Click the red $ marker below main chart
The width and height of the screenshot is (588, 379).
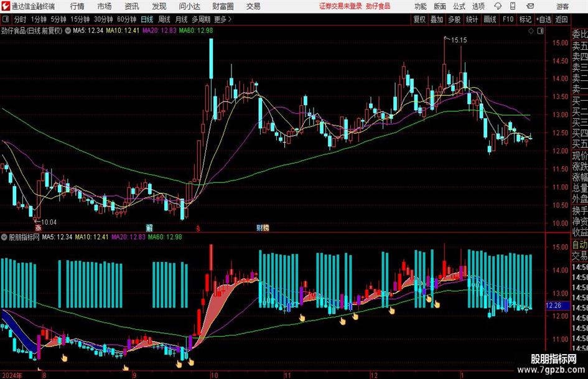198,228
